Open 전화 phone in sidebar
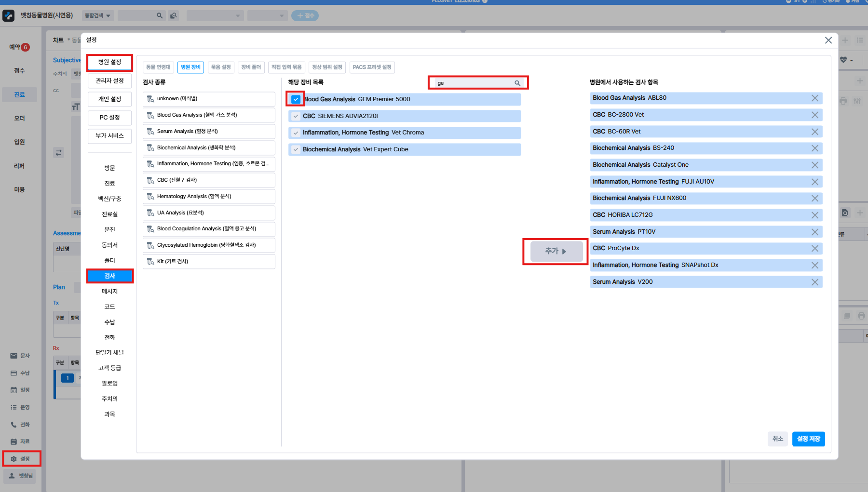Viewport: 868px width, 492px height. [x=20, y=425]
